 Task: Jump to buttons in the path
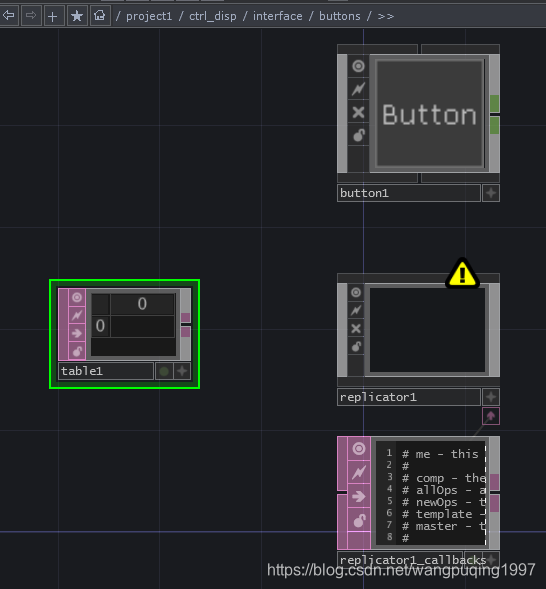click(x=340, y=16)
